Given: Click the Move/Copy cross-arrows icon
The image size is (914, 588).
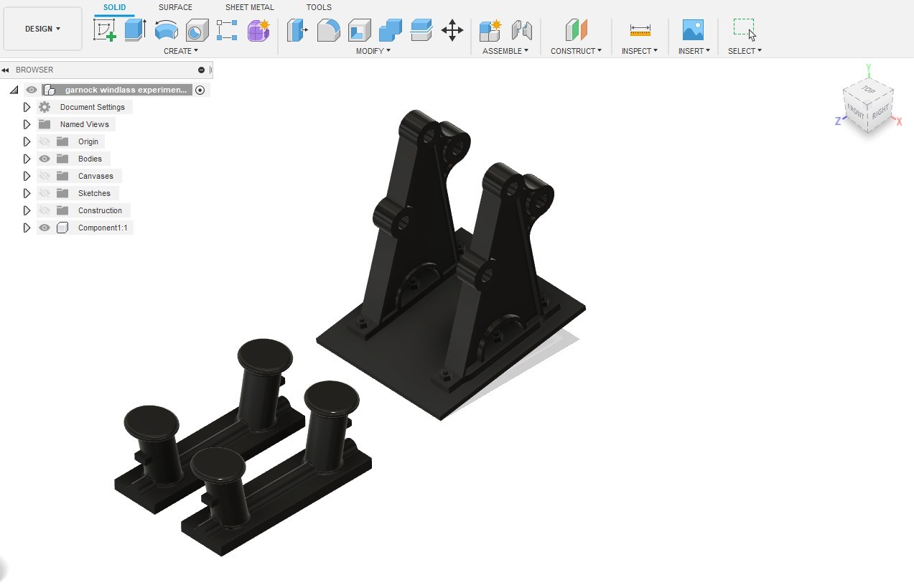Looking at the screenshot, I should (x=452, y=30).
